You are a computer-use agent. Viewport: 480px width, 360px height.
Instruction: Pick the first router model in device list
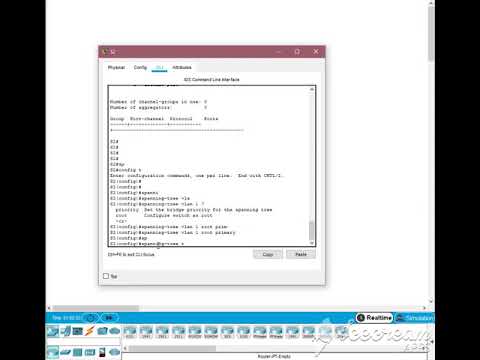tap(130, 332)
